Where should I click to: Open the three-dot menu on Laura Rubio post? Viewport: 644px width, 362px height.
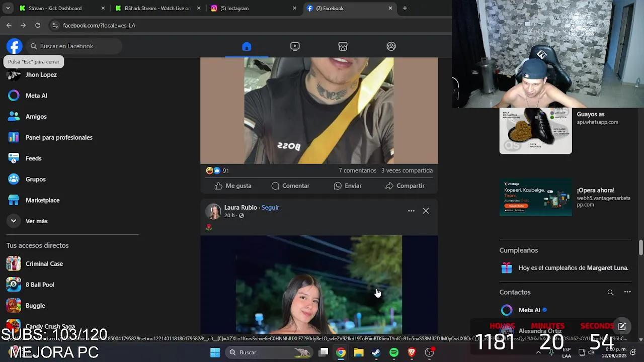click(411, 211)
